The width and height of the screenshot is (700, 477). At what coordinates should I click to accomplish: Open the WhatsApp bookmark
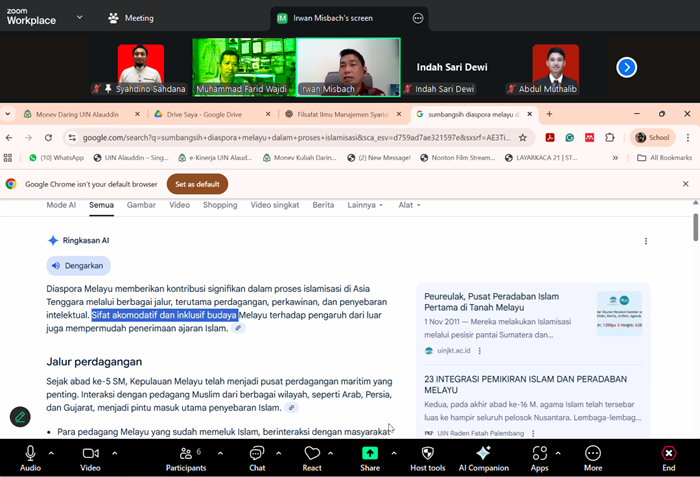point(57,158)
